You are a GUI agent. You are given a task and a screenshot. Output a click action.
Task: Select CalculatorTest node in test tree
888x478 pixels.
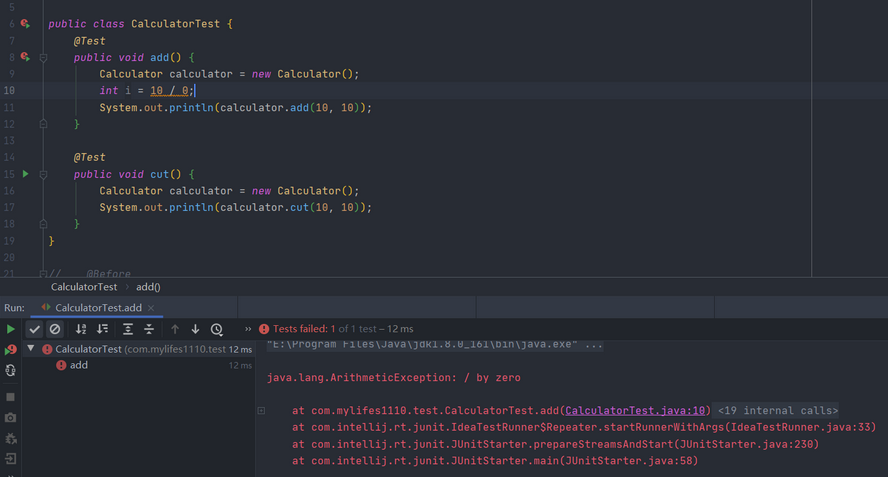[x=139, y=349]
